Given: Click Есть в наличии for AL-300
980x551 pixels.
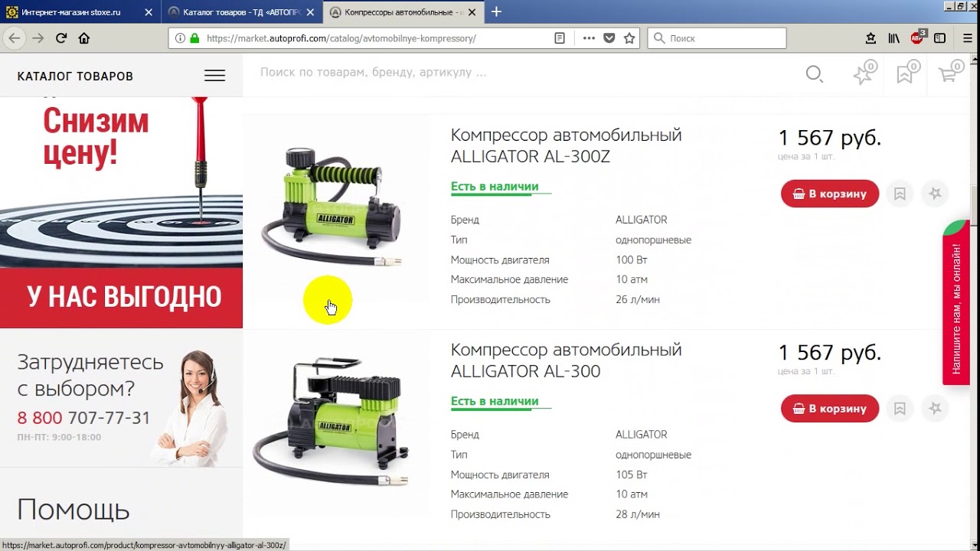Looking at the screenshot, I should pos(495,402).
